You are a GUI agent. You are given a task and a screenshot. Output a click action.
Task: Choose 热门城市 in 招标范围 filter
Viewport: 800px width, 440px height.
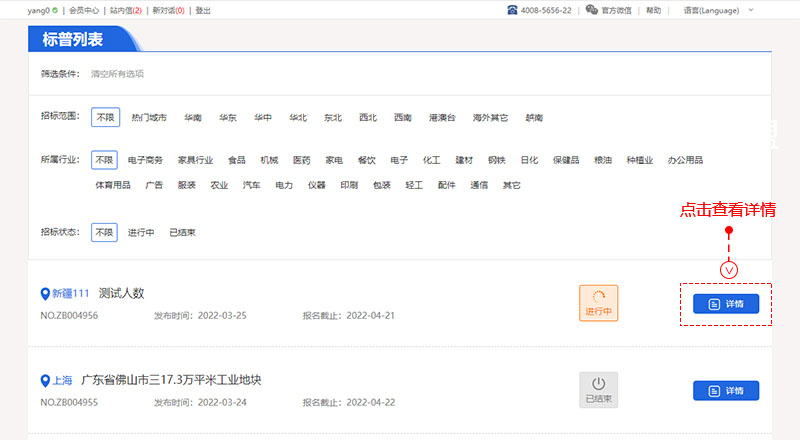click(149, 117)
